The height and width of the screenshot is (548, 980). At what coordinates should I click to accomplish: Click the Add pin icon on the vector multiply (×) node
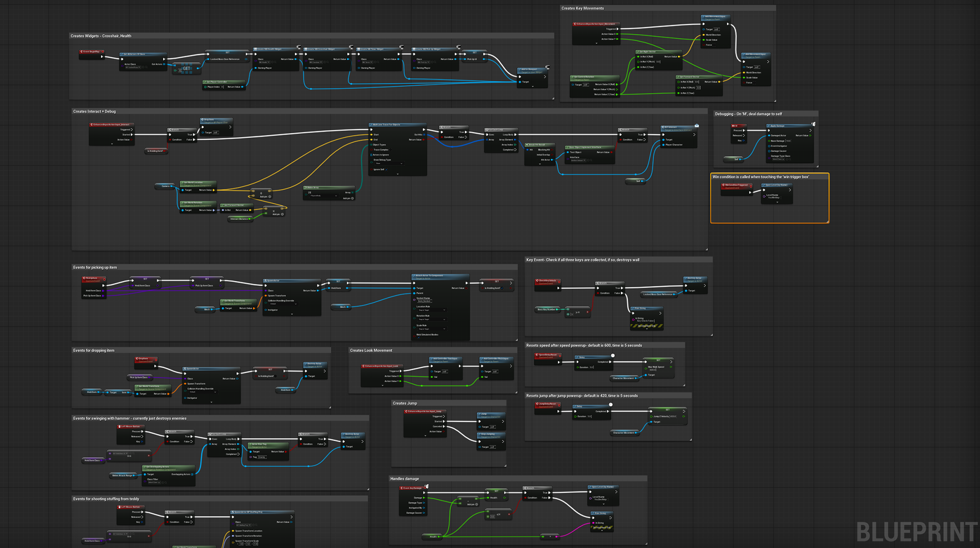(x=282, y=214)
